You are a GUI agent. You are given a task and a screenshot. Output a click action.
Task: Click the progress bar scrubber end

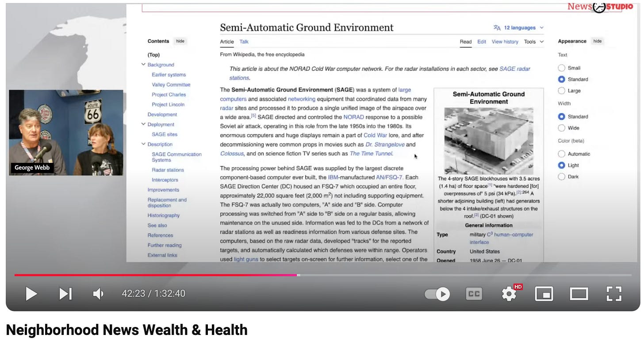(x=298, y=275)
